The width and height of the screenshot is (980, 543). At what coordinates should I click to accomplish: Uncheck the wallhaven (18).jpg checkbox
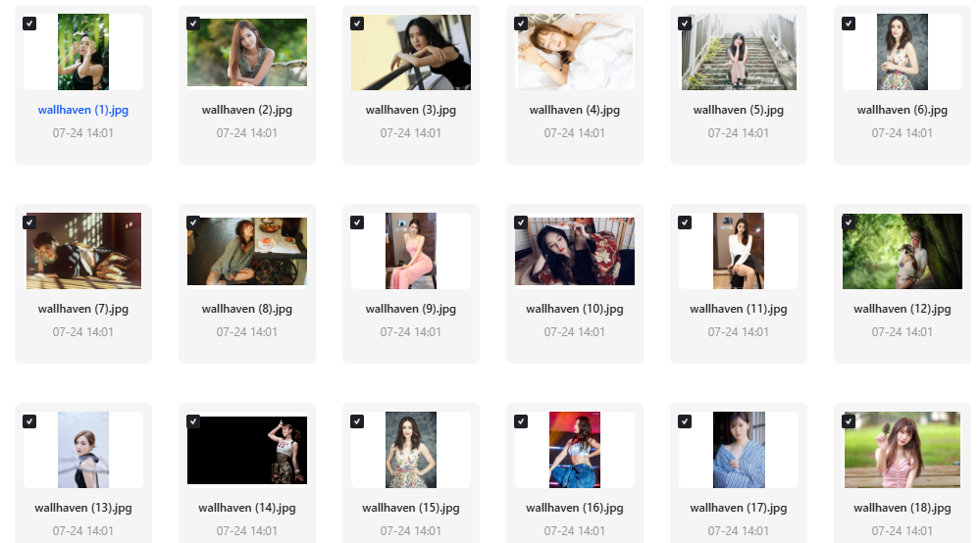coord(849,421)
